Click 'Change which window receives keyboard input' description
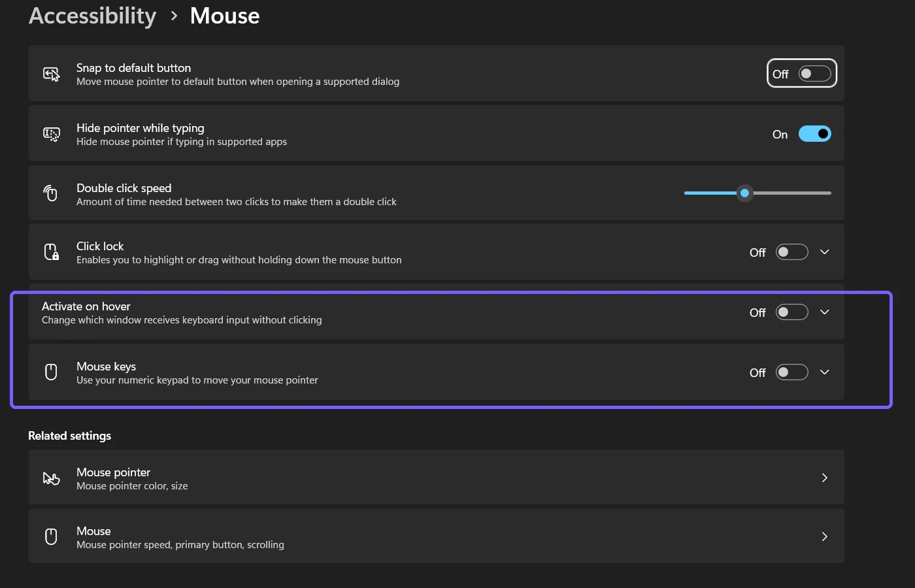Image resolution: width=915 pixels, height=588 pixels. pos(182,320)
